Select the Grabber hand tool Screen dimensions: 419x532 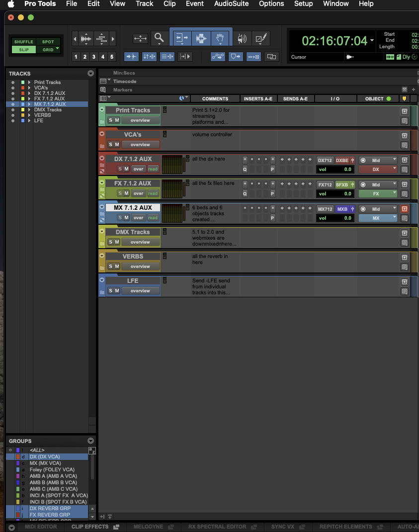click(220, 38)
